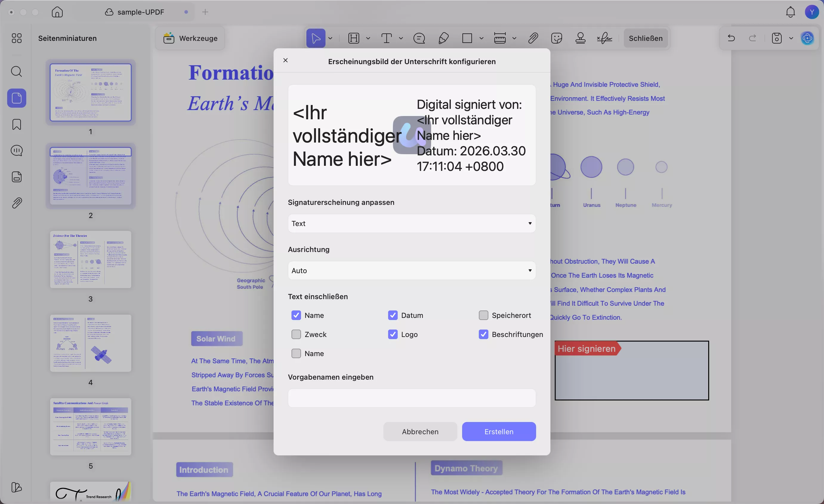
Task: Click the undo icon
Action: pos(731,38)
